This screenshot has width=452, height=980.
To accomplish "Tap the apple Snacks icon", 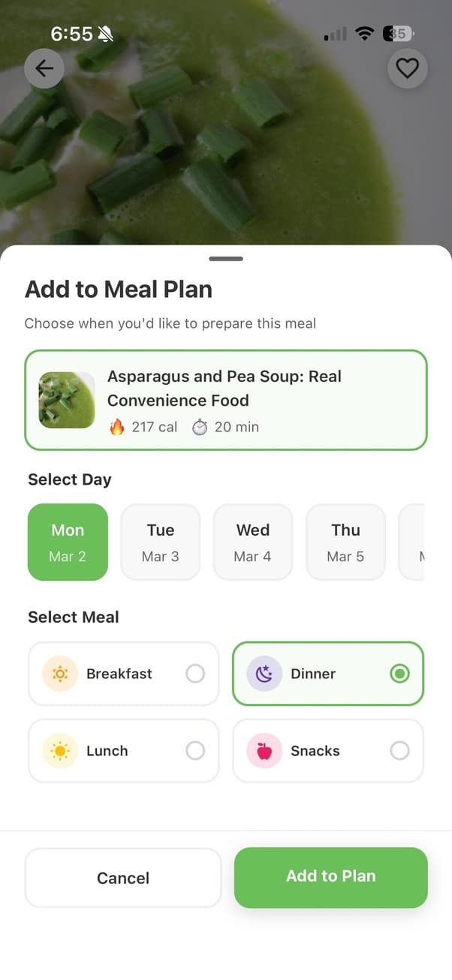I will coord(264,750).
